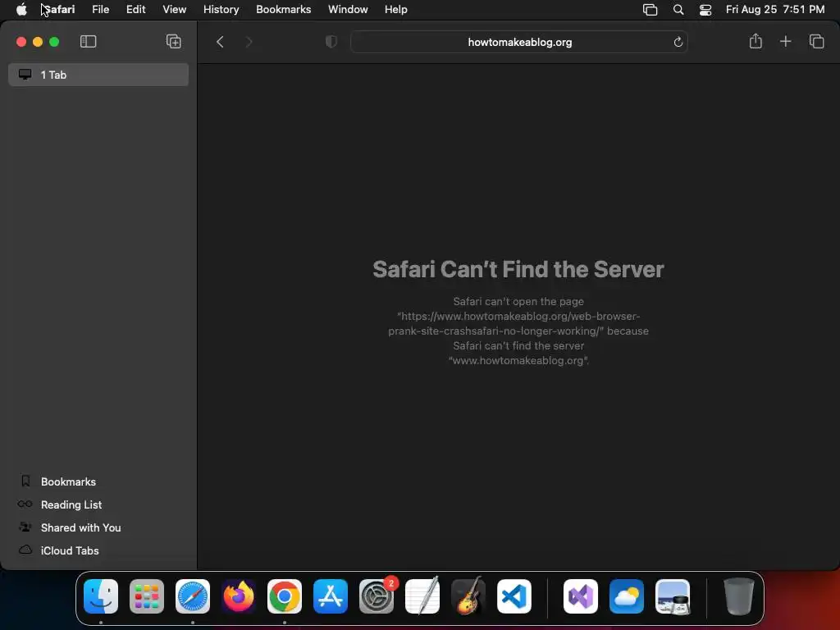This screenshot has width=840, height=630.
Task: Open App Store from the Dock
Action: tap(331, 596)
